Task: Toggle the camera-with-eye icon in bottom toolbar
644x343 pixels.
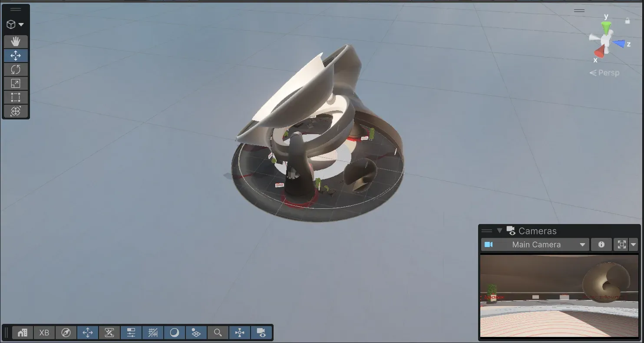Action: click(x=261, y=333)
